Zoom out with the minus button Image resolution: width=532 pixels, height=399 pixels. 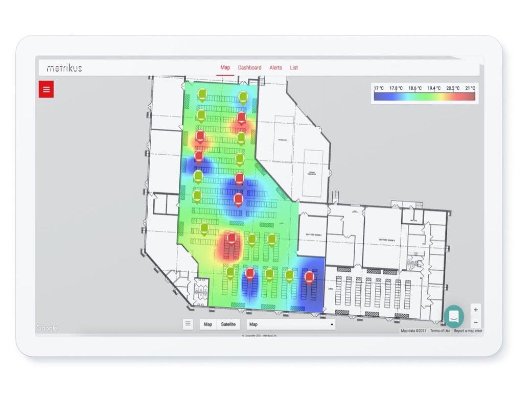click(476, 322)
